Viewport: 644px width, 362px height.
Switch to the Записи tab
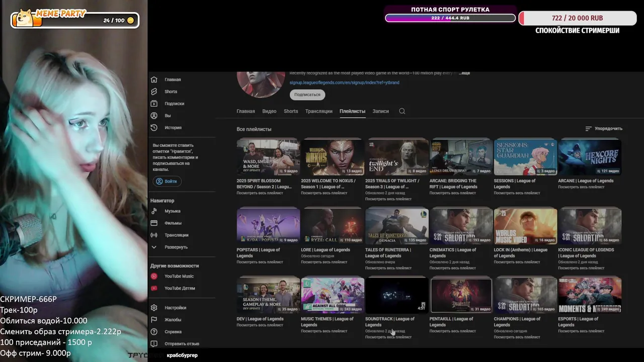coord(380,111)
